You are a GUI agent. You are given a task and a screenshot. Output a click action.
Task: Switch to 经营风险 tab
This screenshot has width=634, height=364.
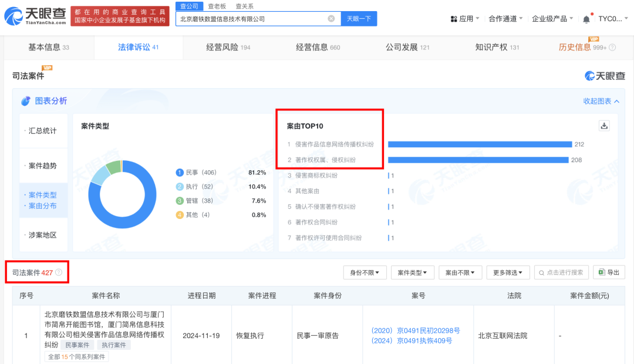click(228, 48)
